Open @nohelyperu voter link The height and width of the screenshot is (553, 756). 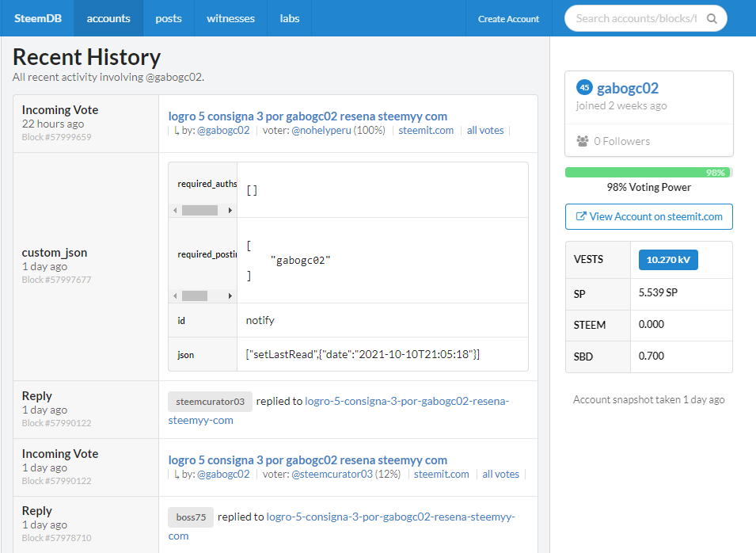coord(321,130)
